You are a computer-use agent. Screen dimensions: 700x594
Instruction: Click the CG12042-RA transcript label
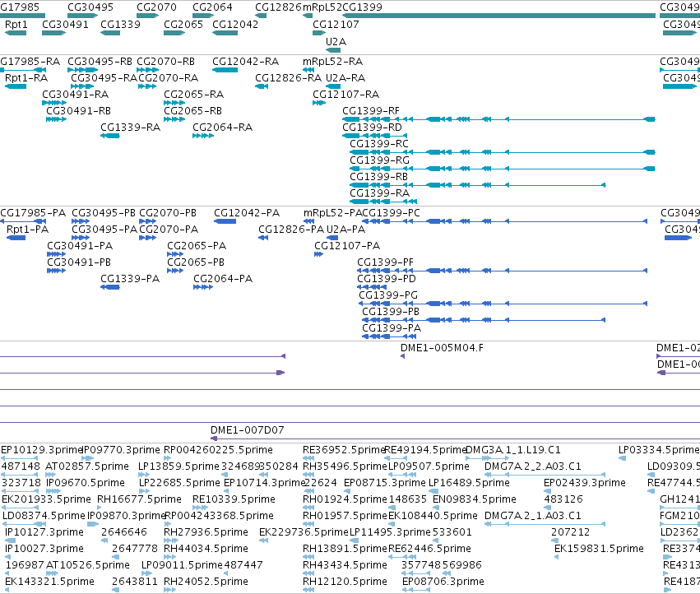246,62
